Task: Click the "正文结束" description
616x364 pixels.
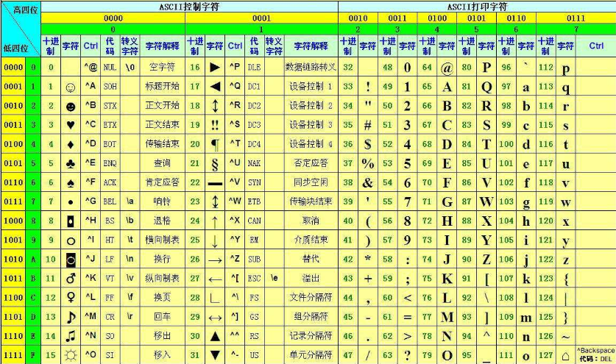Action: pyautogui.click(x=162, y=125)
